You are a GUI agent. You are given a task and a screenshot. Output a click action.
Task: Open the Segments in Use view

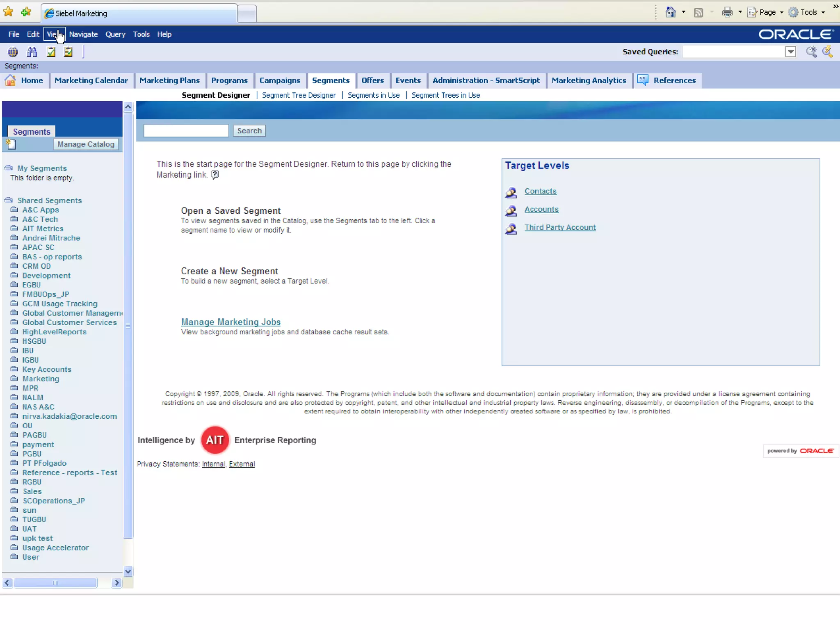click(x=374, y=95)
